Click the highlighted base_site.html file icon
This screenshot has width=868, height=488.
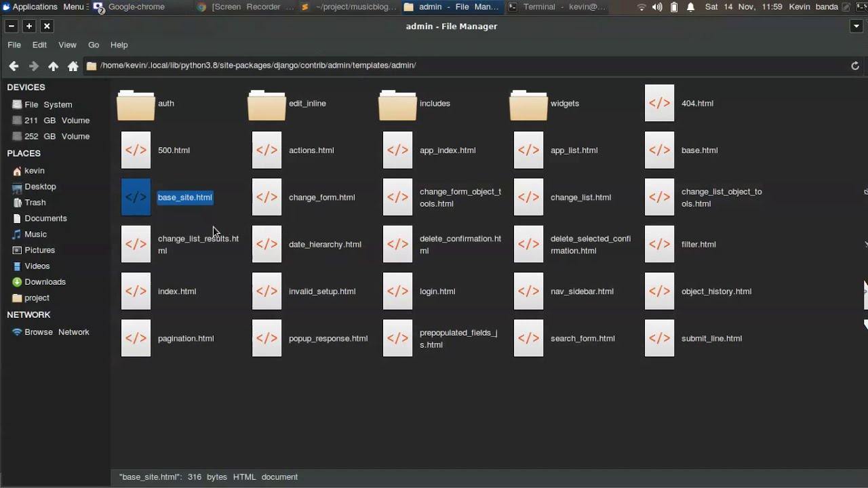pyautogui.click(x=136, y=197)
